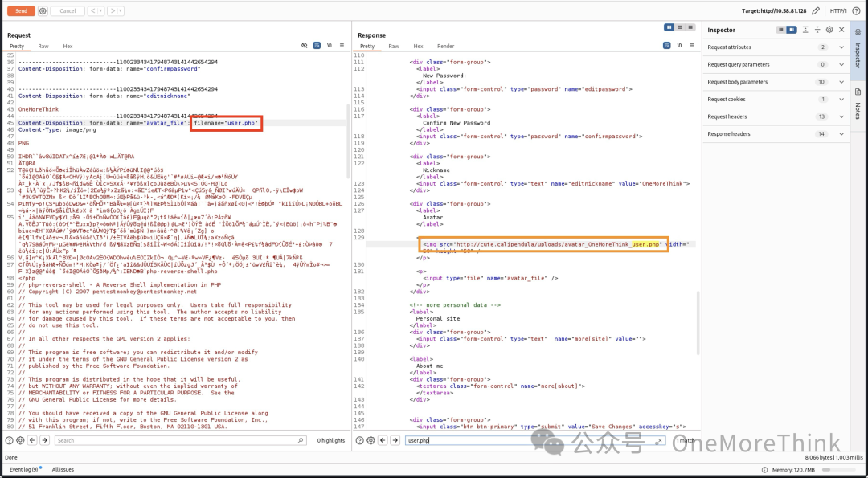The image size is (868, 478).
Task: Open previous history dropdown arrow
Action: (100, 11)
